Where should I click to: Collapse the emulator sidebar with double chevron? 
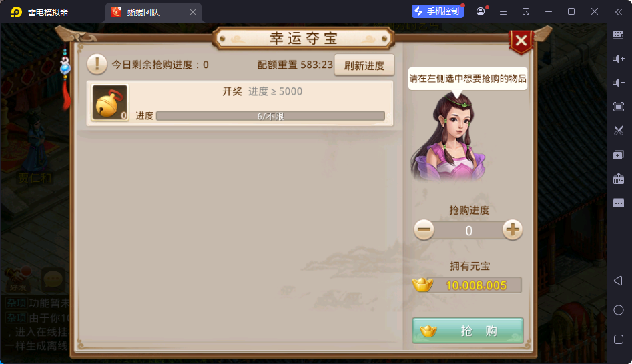[619, 12]
